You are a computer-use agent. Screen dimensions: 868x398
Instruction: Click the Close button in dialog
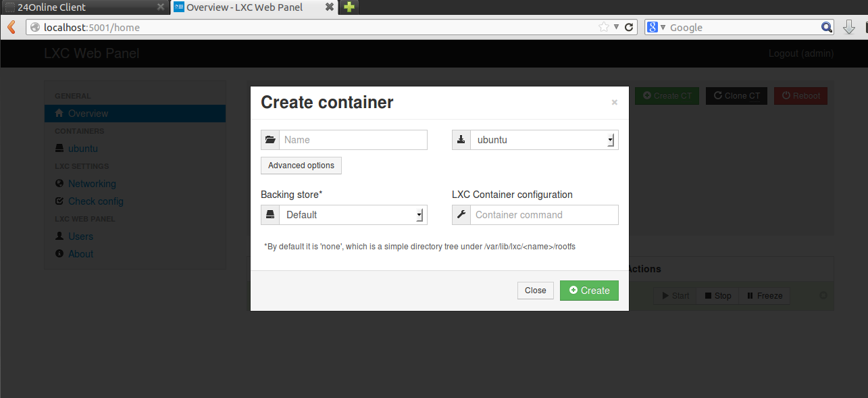point(535,291)
